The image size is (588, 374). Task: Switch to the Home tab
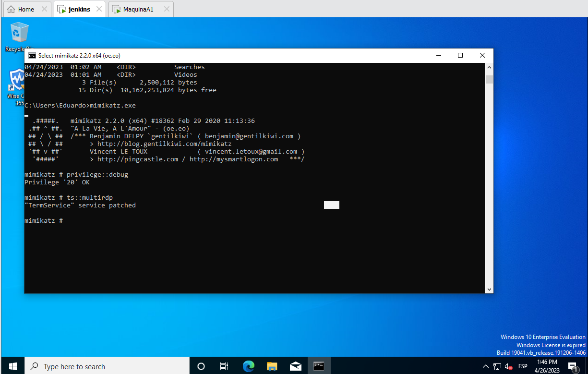click(x=26, y=9)
